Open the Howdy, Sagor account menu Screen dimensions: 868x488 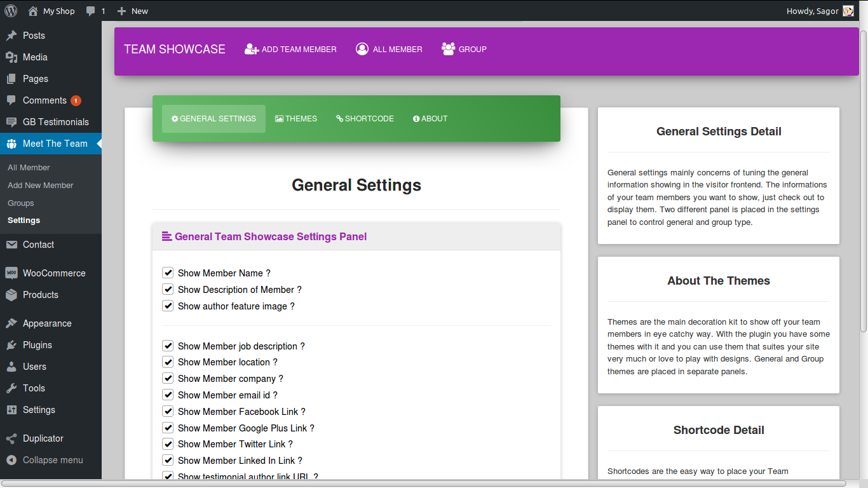820,11
